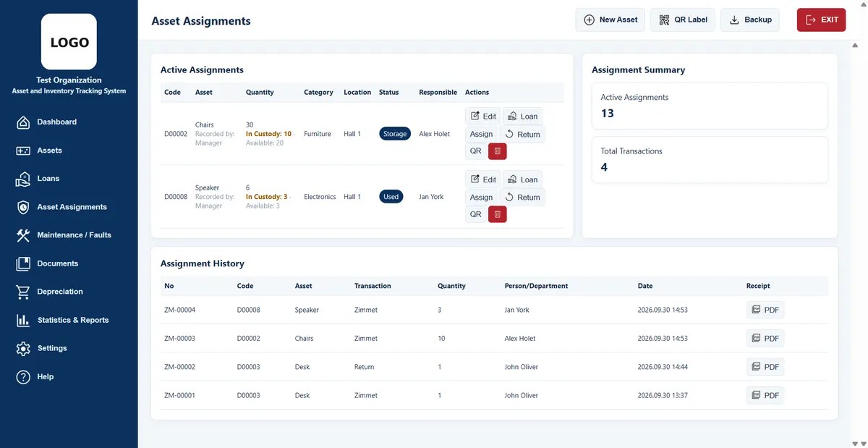The image size is (868, 448).
Task: Open the Loans hand icon in sidebar
Action: [x=23, y=179]
